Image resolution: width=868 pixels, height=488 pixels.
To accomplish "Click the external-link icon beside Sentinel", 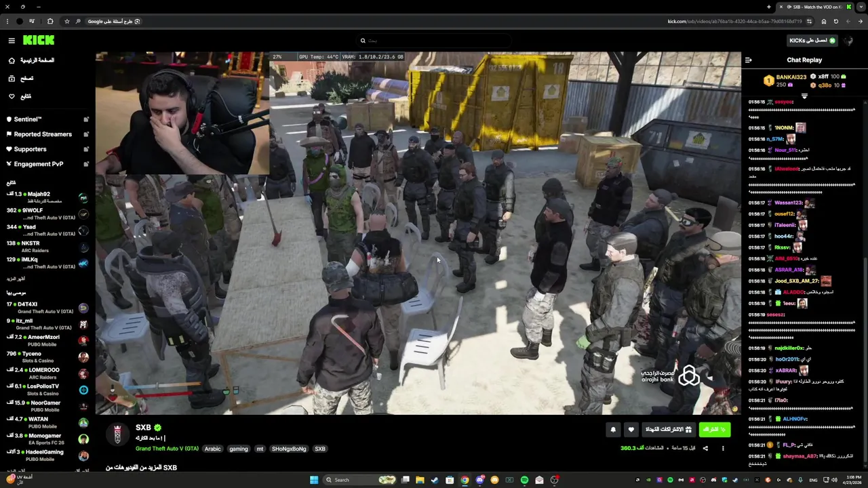I will (86, 119).
